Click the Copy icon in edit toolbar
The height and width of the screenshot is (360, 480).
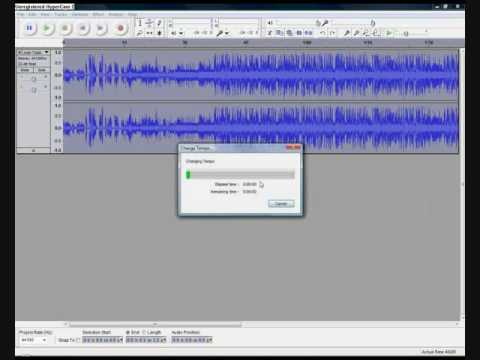(279, 33)
